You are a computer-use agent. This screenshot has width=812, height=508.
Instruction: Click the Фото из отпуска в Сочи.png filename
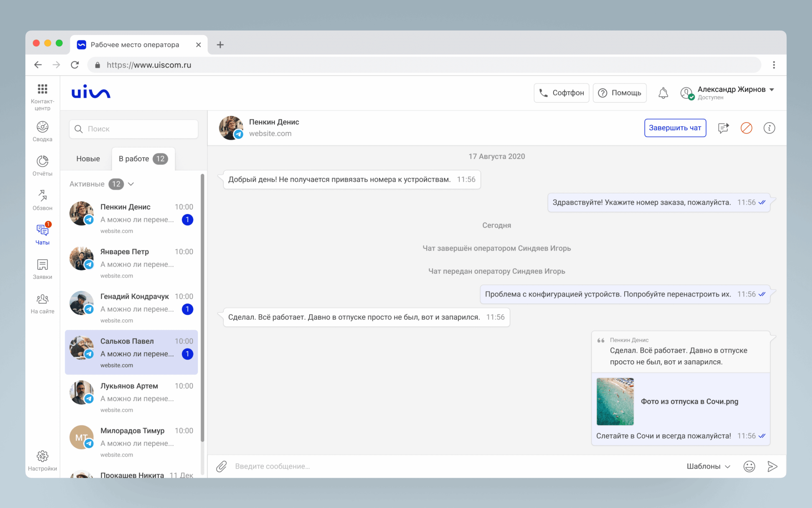pyautogui.click(x=690, y=402)
